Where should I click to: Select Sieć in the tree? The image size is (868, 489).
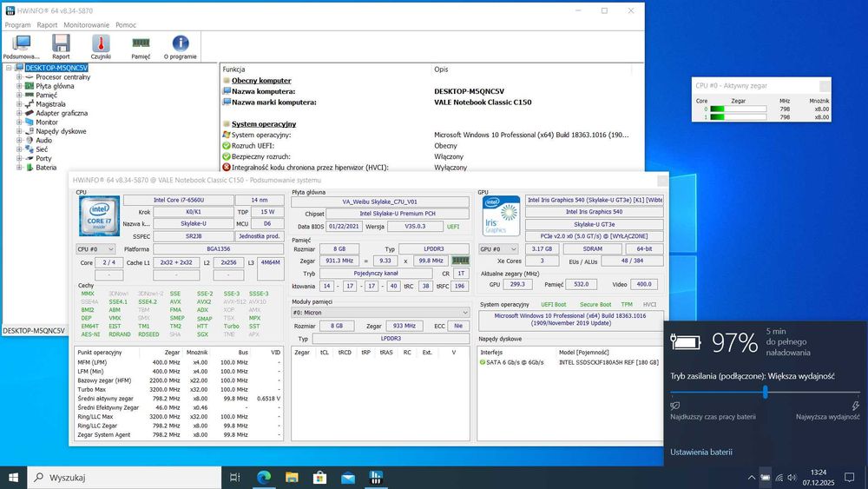[x=42, y=149]
